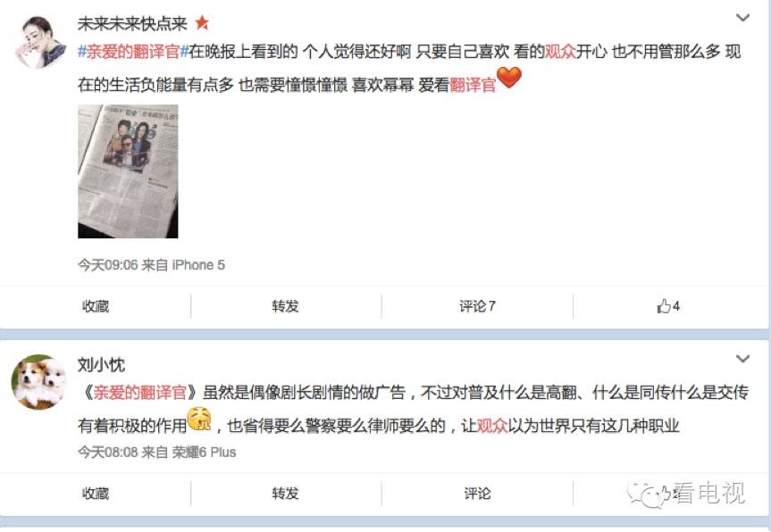Open the chevron menu on 未来未来快点来's post
This screenshot has height=532, width=771.
pos(742,18)
